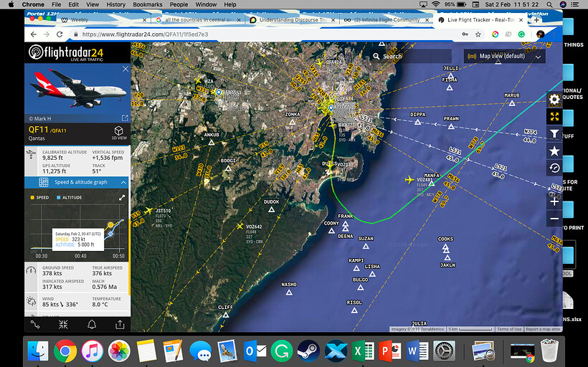Image resolution: width=588 pixels, height=367 pixels.
Task: Open bookmarks star icon on map toolbar
Action: tap(554, 151)
